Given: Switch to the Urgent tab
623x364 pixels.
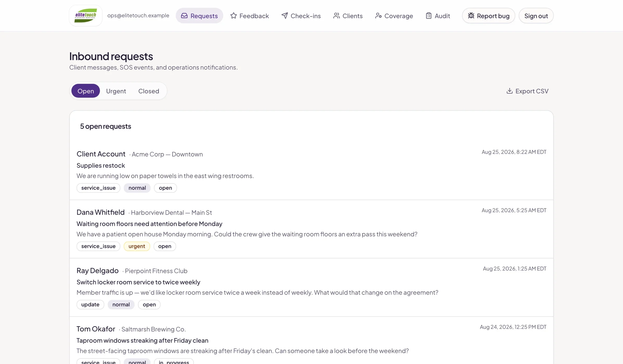Looking at the screenshot, I should coord(116,91).
